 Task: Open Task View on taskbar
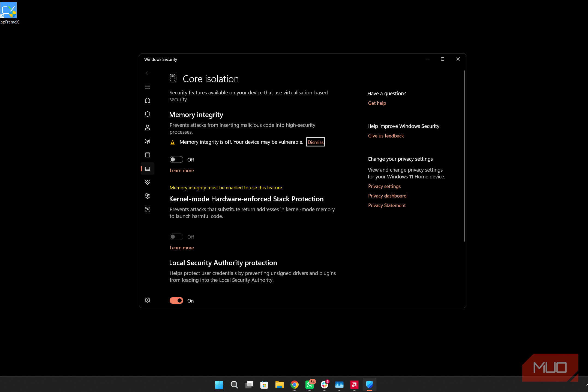249,385
